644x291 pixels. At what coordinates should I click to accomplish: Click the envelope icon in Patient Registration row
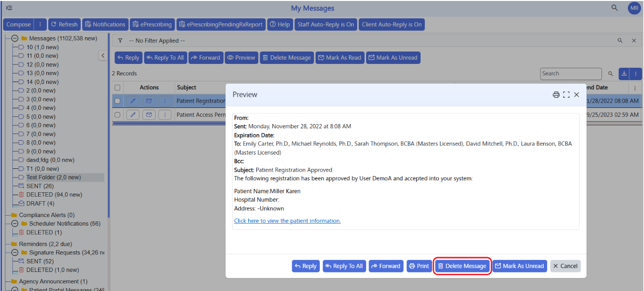pos(149,101)
